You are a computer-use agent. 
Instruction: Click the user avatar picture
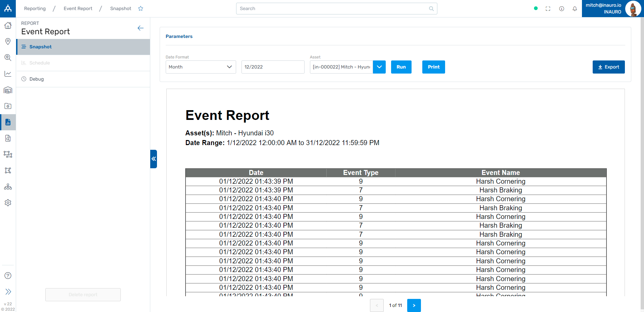coord(633,9)
